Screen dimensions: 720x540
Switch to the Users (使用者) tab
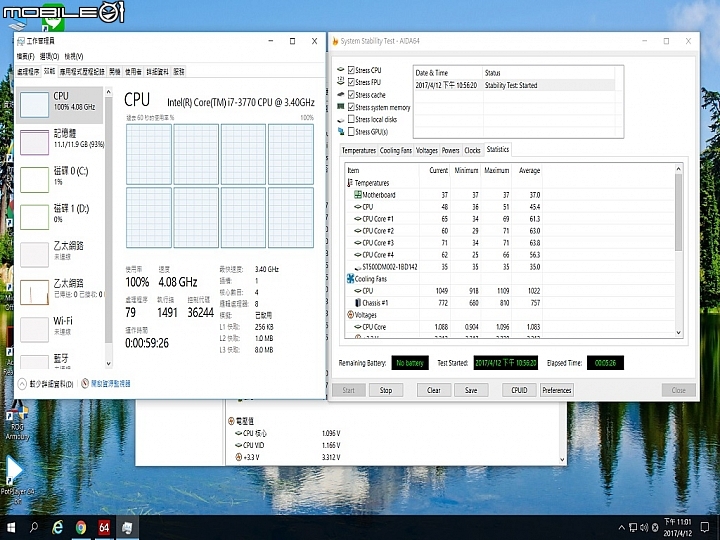tap(133, 72)
